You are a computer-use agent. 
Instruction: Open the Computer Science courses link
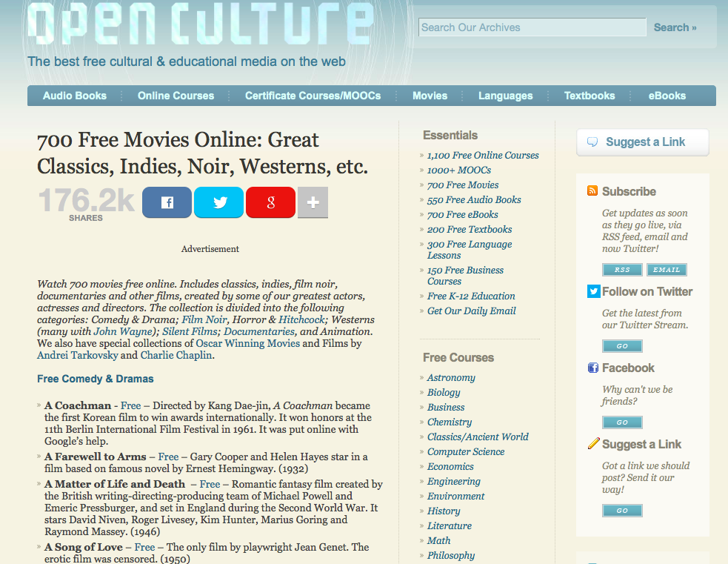tap(466, 452)
